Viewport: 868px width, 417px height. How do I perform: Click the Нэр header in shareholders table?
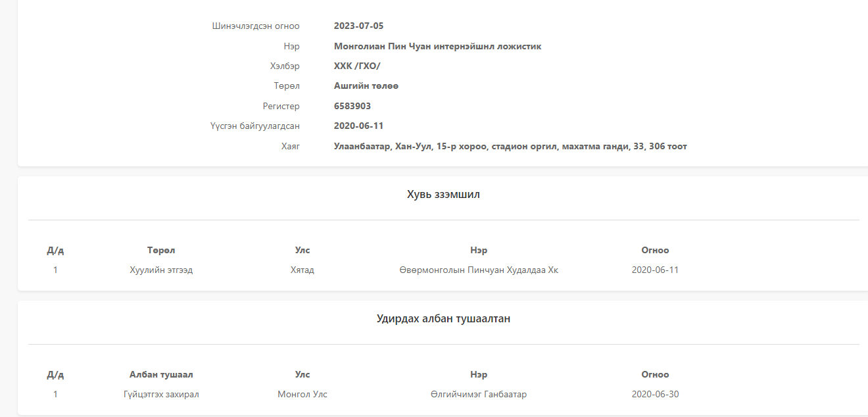click(x=479, y=250)
